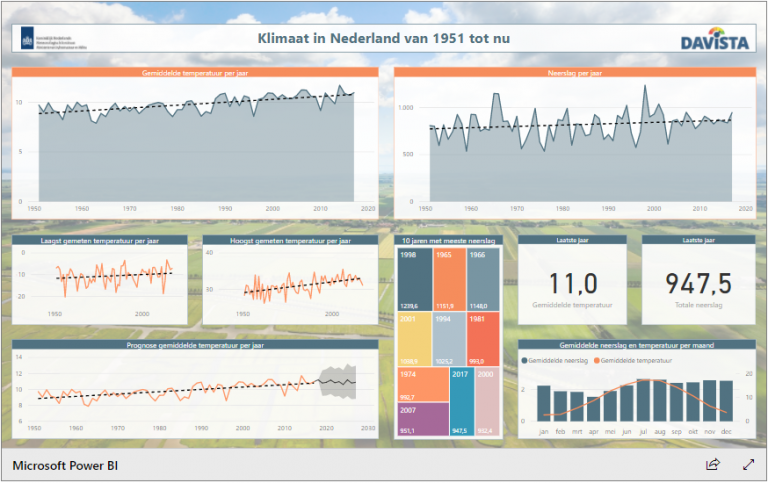The height and width of the screenshot is (483, 768).
Task: Select the pink 2000 treemap tile
Action: [x=487, y=401]
